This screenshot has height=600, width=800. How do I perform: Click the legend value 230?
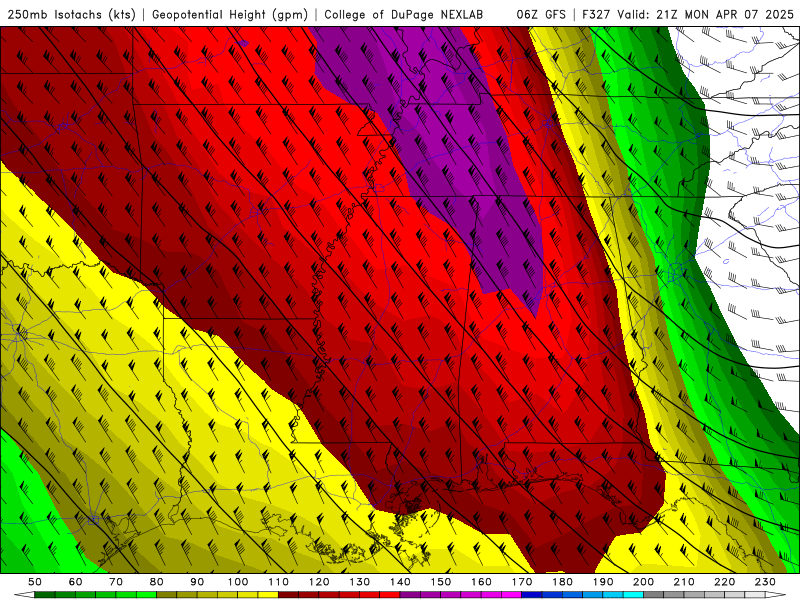pos(765,582)
